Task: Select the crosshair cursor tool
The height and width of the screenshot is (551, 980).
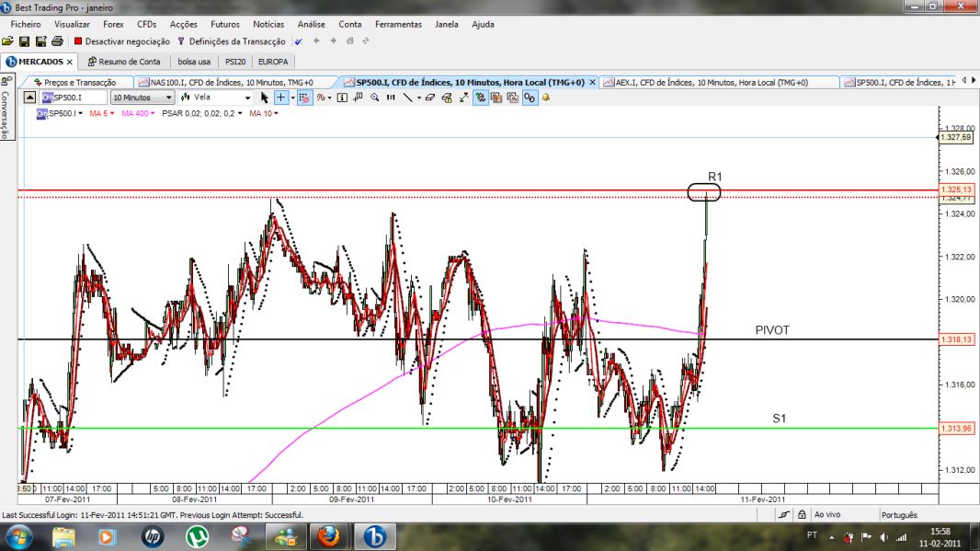Action: tap(281, 98)
